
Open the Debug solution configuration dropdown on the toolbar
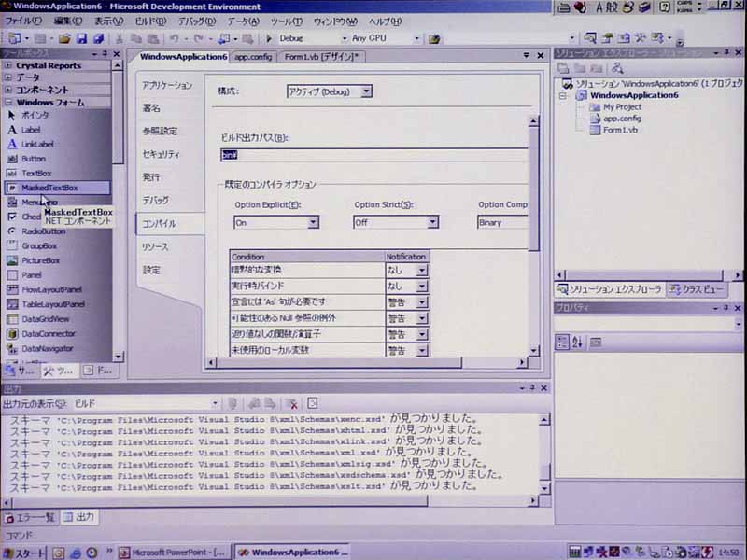tap(344, 38)
